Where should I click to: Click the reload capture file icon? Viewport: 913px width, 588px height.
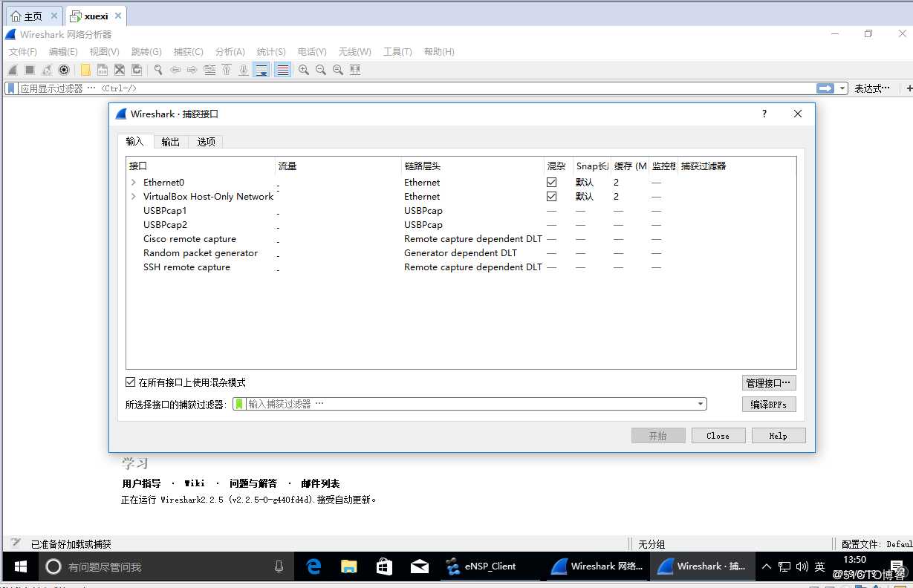(x=137, y=70)
